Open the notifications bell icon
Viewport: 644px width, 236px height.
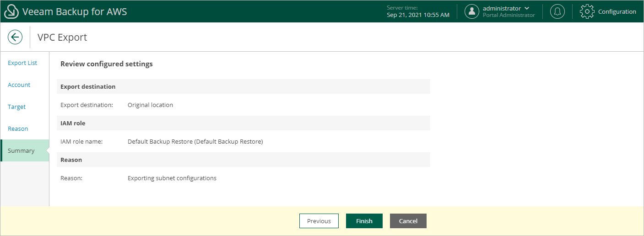point(557,11)
